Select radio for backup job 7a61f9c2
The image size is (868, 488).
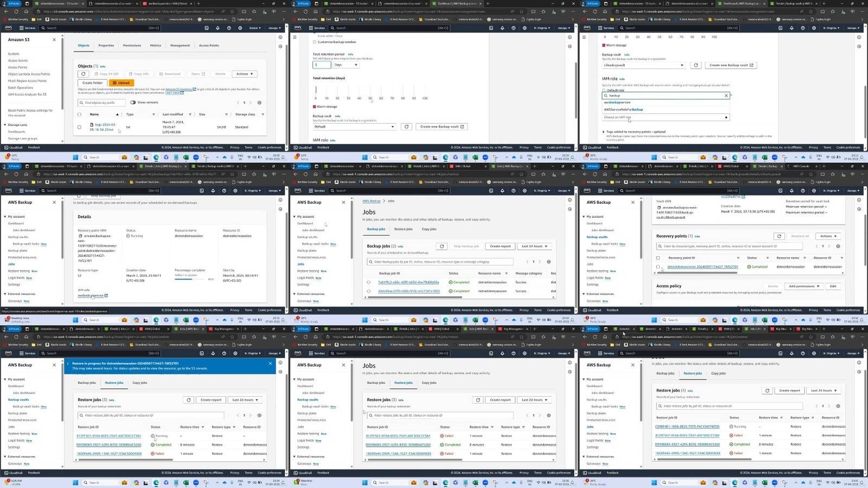369,282
